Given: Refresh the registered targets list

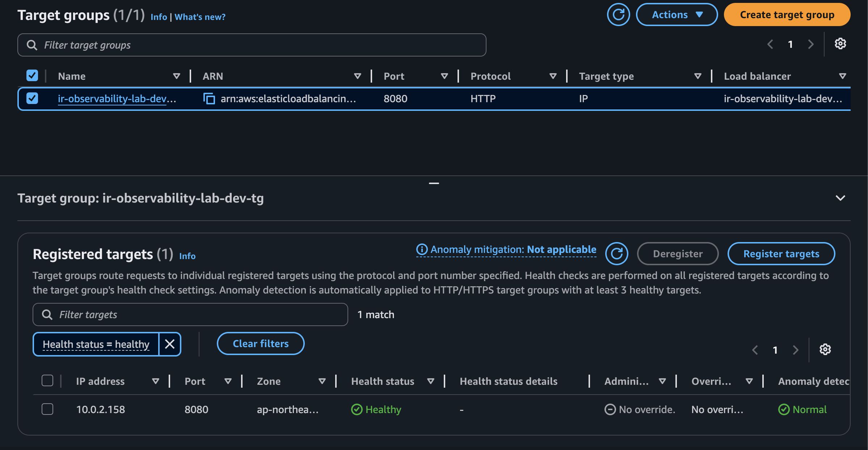Looking at the screenshot, I should click(616, 254).
